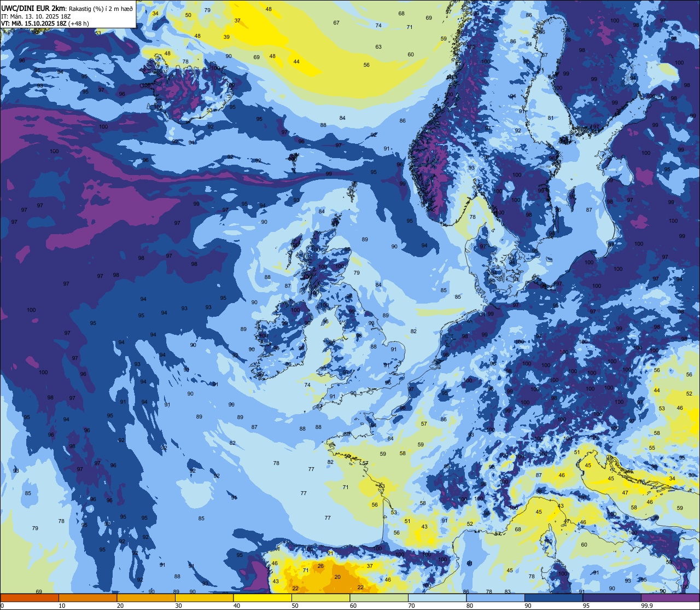Viewport: 700px width, 610px height.
Task: Click the 30–40 amber legend swatch
Action: click(204, 597)
